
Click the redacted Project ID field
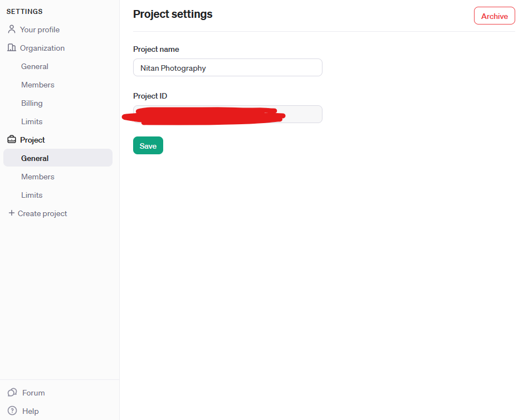coord(227,114)
